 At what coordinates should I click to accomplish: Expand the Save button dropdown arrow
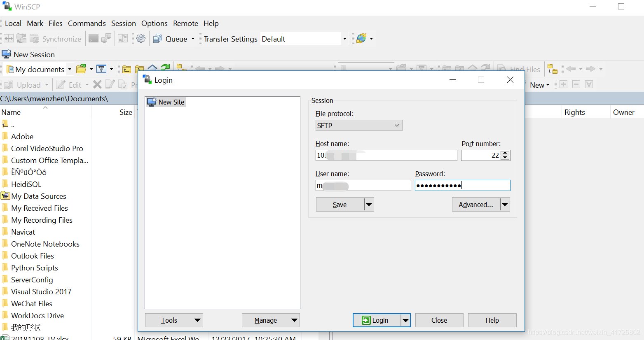point(369,205)
